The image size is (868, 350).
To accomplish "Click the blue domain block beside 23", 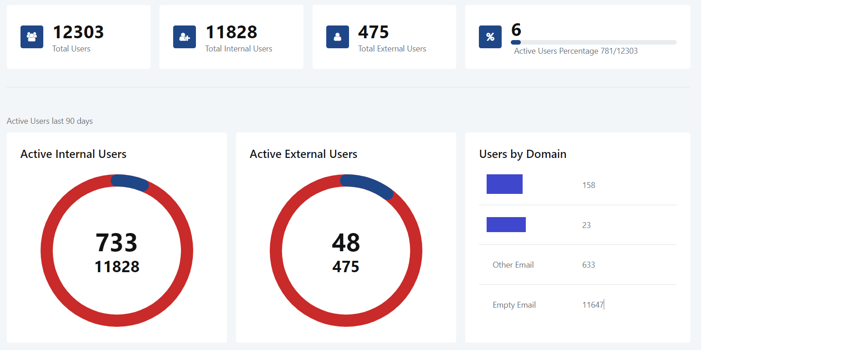I will [506, 225].
